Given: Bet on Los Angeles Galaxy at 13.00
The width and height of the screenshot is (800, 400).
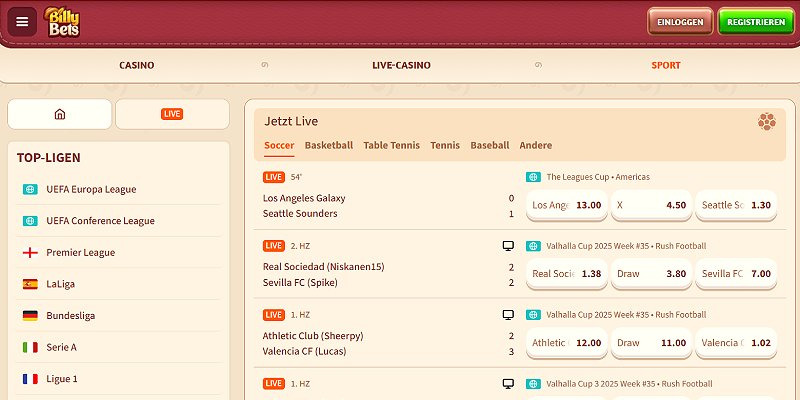Looking at the screenshot, I should tap(567, 205).
